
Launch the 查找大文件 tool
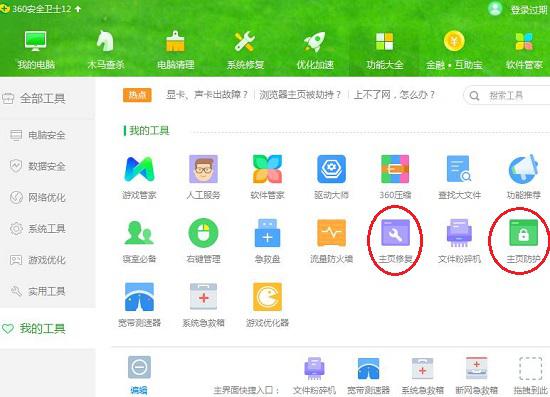(459, 177)
